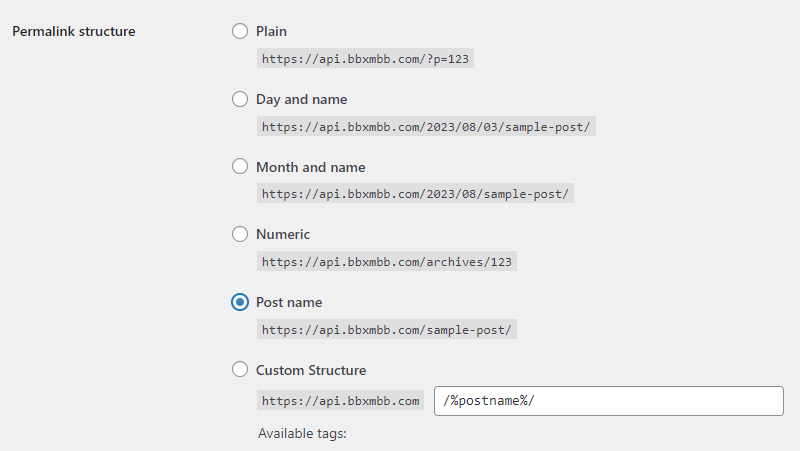The width and height of the screenshot is (800, 451).
Task: Choose the Day and name radio button
Action: click(240, 99)
